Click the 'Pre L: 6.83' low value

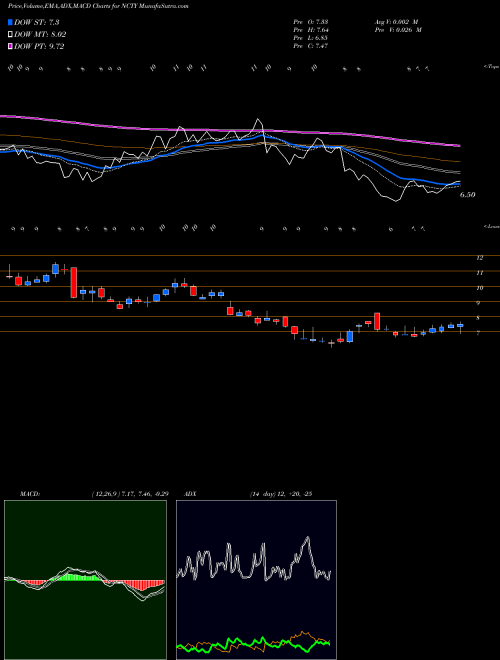point(311,38)
